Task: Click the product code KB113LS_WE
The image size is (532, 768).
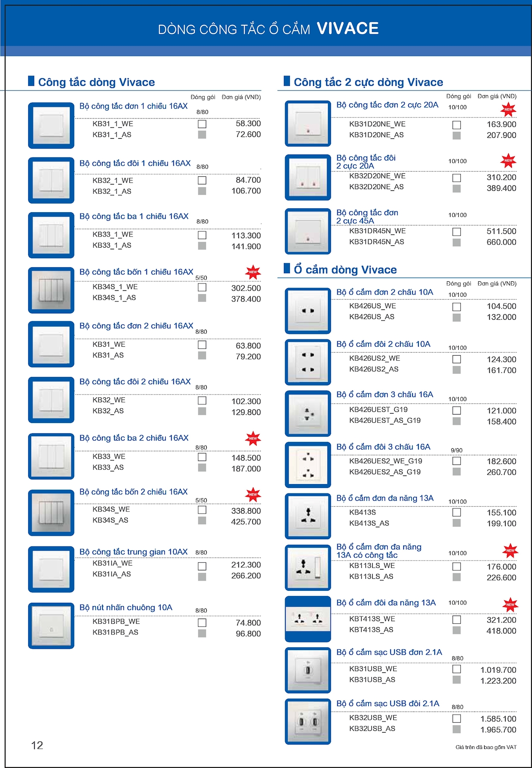Action: coord(372,565)
